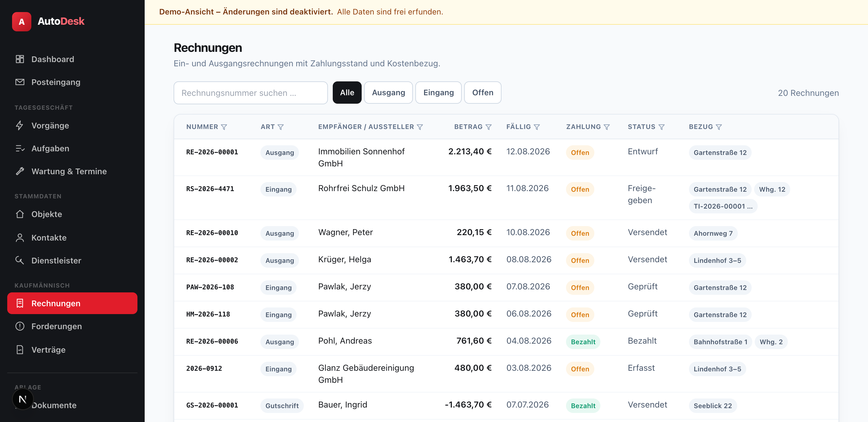Click the Posteingang envelope icon
Screen dimensions: 868x422
[x=20, y=82]
